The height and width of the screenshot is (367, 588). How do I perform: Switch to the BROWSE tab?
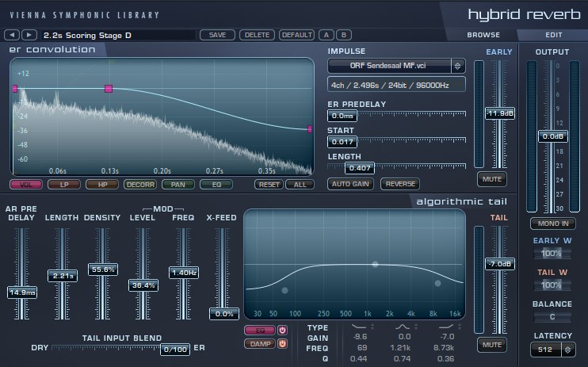coord(483,35)
